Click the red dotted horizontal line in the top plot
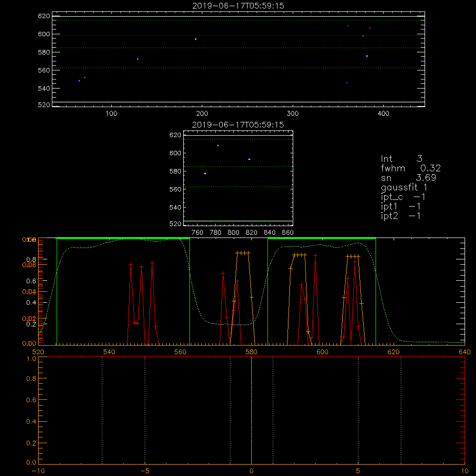Image resolution: width=476 pixels, height=476 pixels. tap(238, 35)
